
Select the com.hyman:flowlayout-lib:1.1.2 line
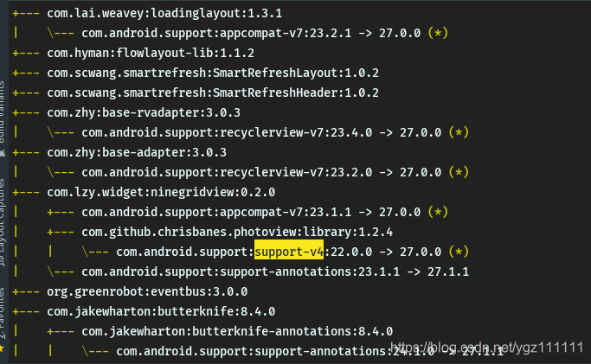point(151,53)
